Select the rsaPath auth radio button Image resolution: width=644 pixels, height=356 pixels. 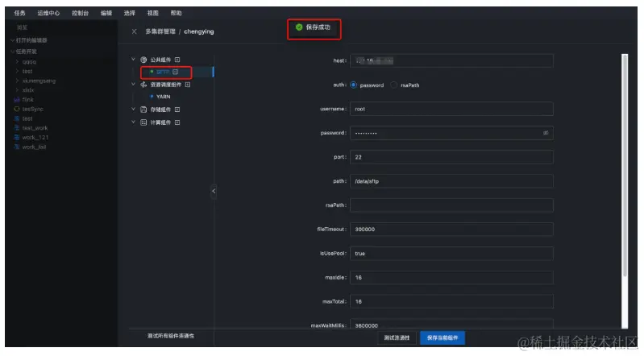click(x=394, y=85)
